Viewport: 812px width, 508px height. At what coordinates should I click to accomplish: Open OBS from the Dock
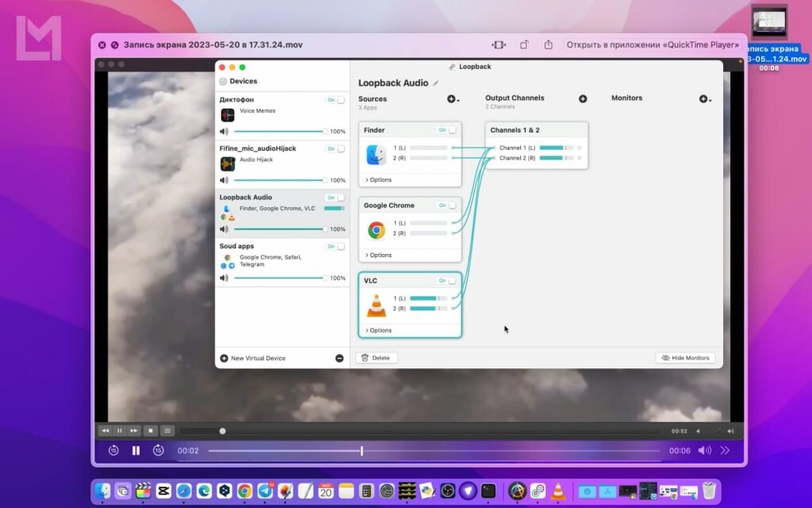[x=447, y=491]
